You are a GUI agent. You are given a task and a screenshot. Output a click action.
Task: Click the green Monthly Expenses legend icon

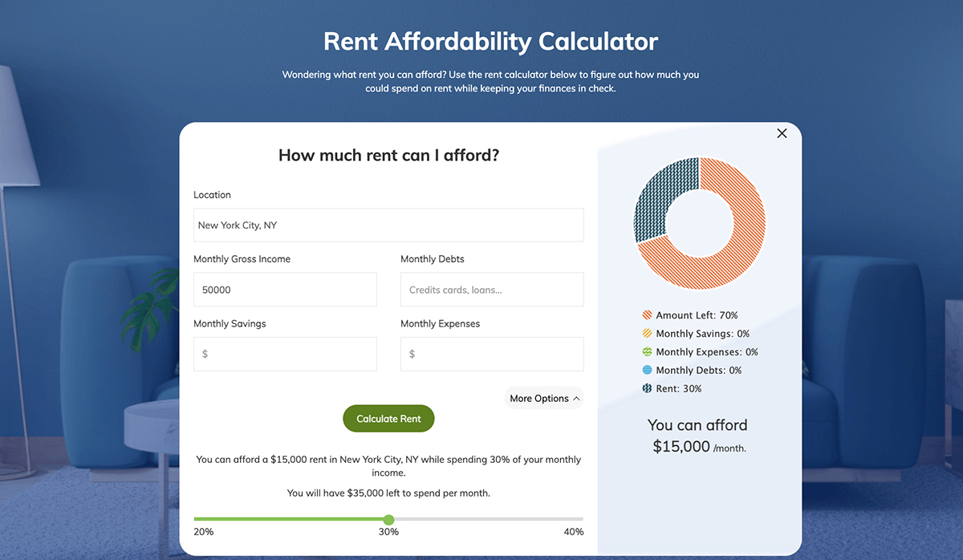pyautogui.click(x=647, y=351)
